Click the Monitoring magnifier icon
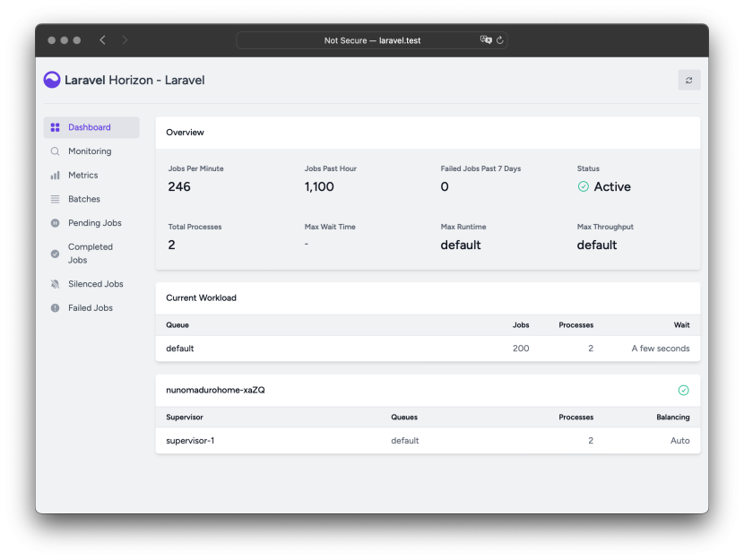 coord(56,151)
